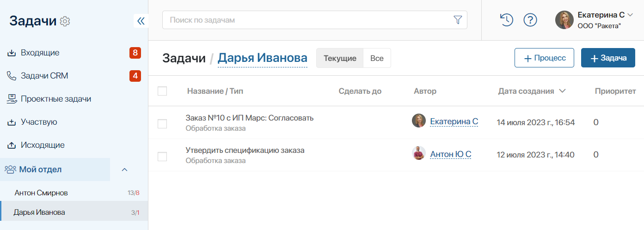Screen dimensions: 644x230
Task: Click Антон Ю С avatar in task row
Action: (x=419, y=153)
